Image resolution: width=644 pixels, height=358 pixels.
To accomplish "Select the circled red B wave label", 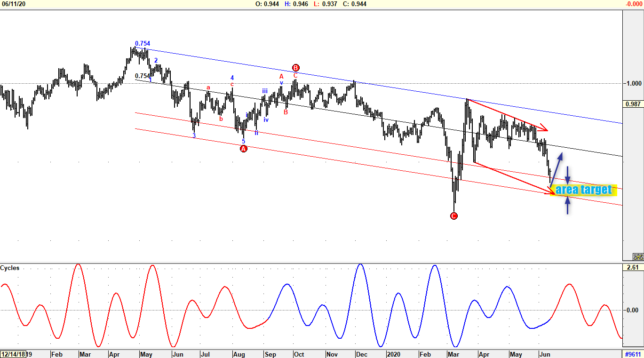I will click(x=295, y=68).
